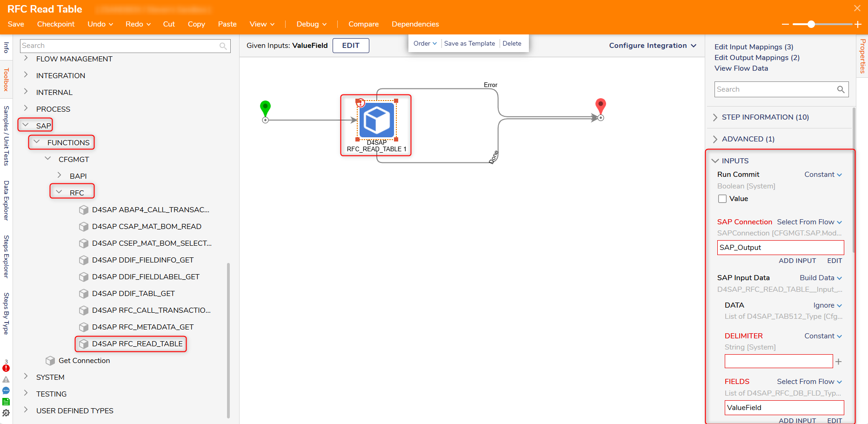Screen dimensions: 868x424
Task: Open the errors indicator showing 3 issues
Action: pyautogui.click(x=6, y=367)
